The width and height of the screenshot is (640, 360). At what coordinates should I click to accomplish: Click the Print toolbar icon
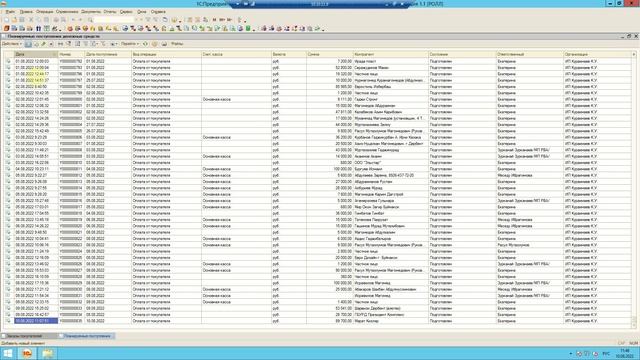point(56,20)
